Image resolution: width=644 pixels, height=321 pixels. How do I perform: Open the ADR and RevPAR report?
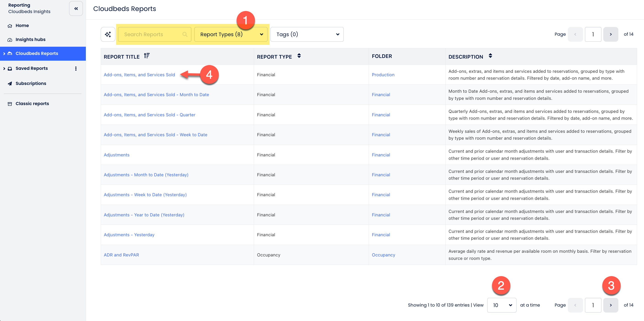[x=121, y=255]
